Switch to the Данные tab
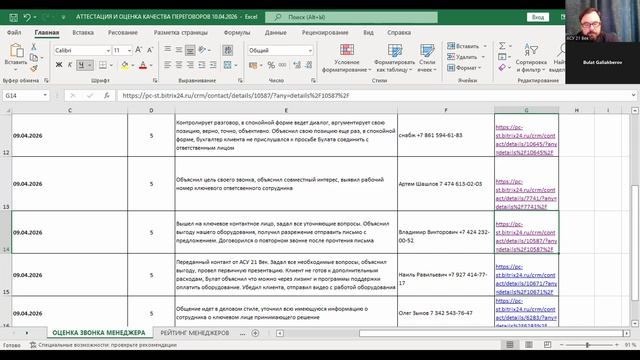This screenshot has height=360, width=640. pyautogui.click(x=276, y=32)
